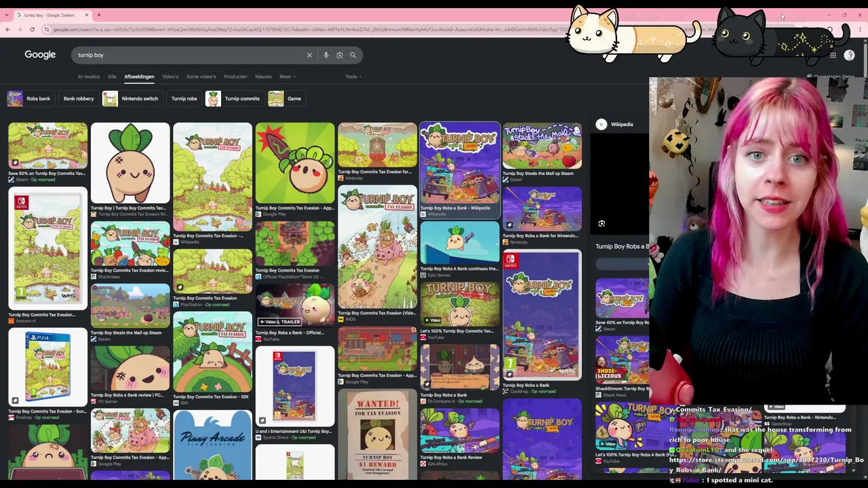Open 'Save 80% on Turnip Boy' Steam image
The width and height of the screenshot is (868, 488).
pos(47,146)
